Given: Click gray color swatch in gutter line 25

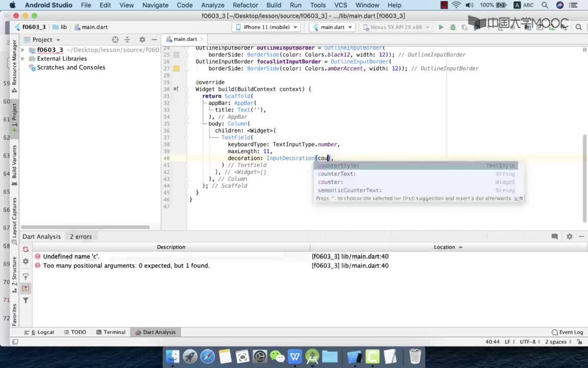Looking at the screenshot, I should pyautogui.click(x=176, y=55).
